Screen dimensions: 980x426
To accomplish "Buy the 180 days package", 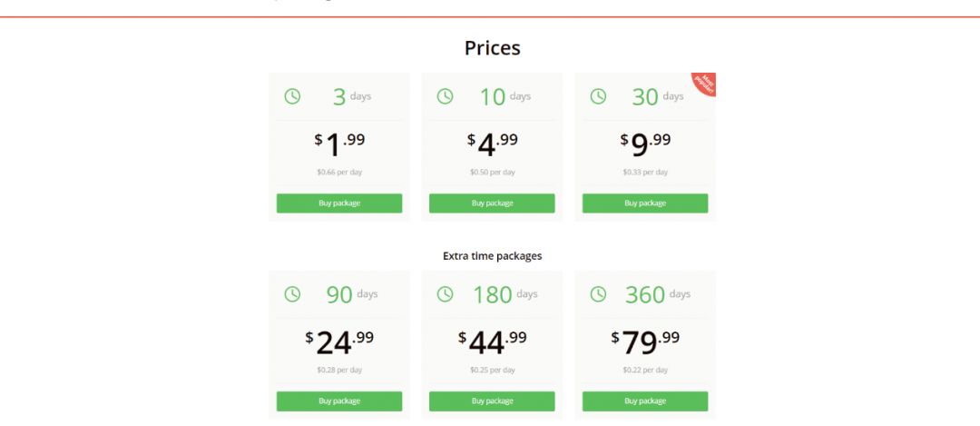I will coord(492,401).
